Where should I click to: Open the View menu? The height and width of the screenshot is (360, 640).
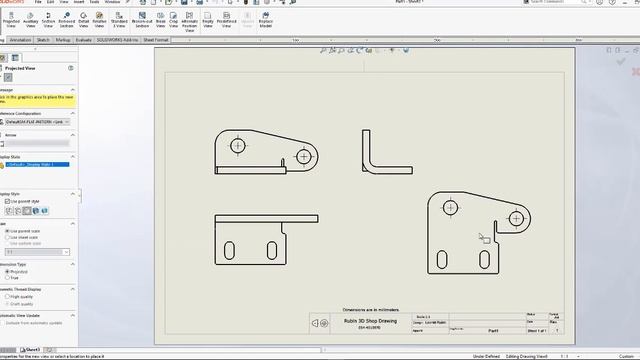64,2
